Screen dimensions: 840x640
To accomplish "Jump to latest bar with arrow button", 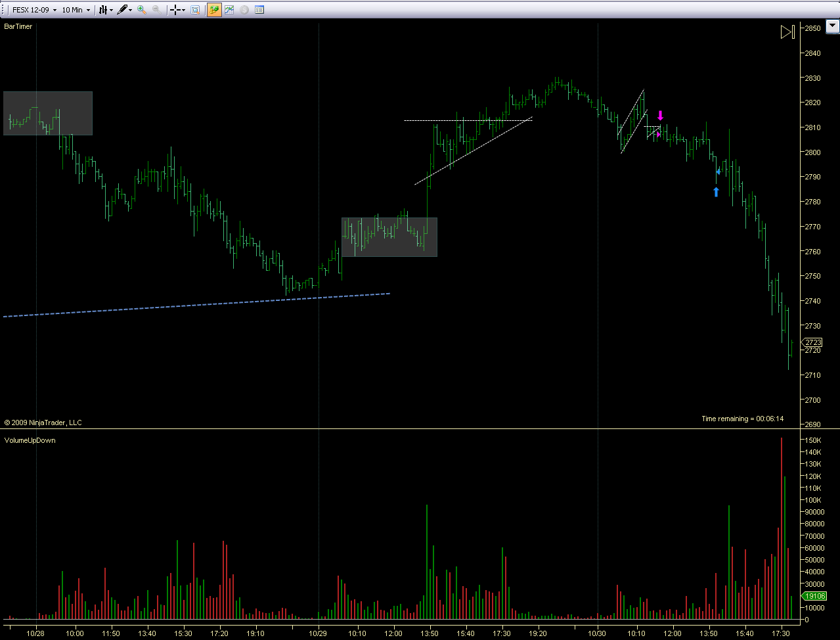I will 787,32.
